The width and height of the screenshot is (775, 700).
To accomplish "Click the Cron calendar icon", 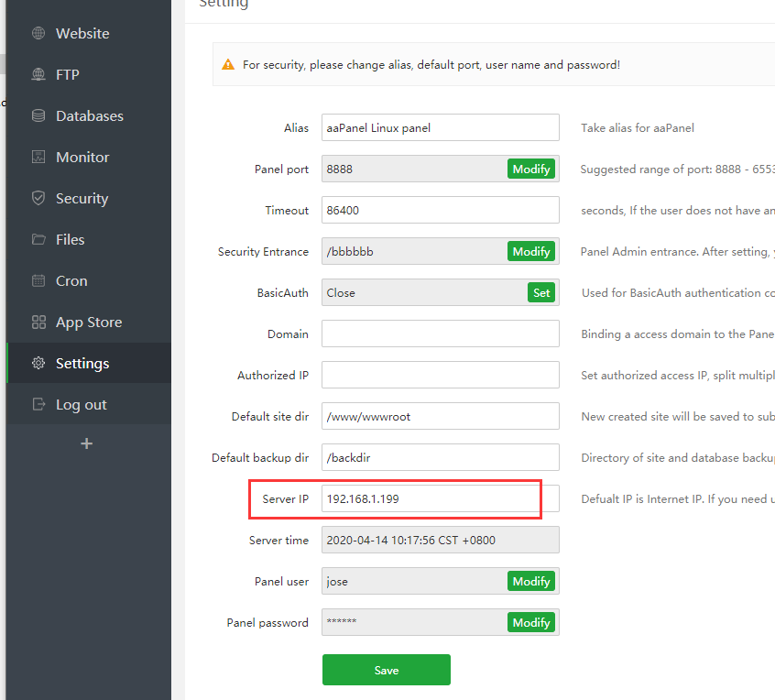I will pos(38,281).
